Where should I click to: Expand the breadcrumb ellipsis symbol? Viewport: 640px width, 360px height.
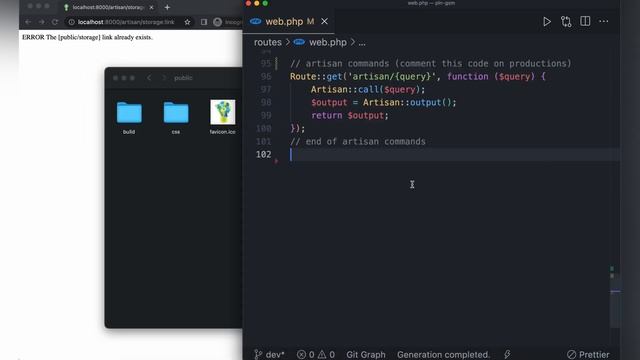click(362, 43)
